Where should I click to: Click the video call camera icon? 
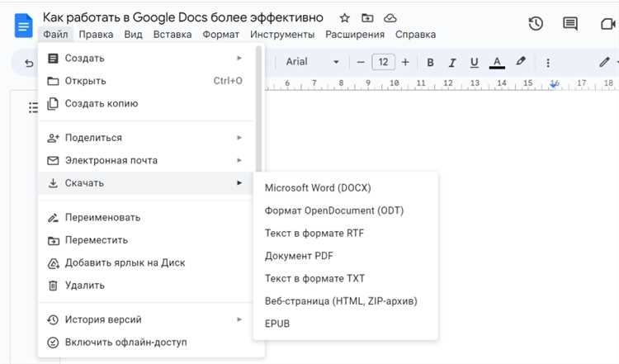click(x=608, y=24)
